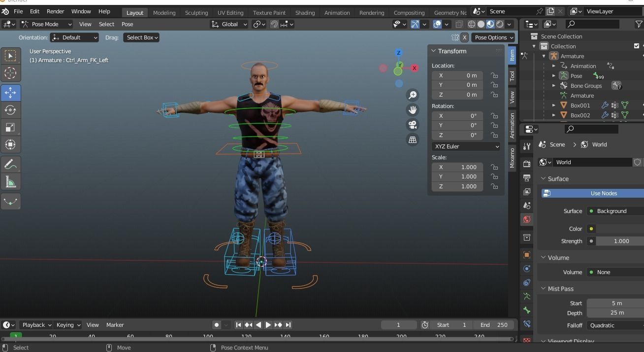The image size is (644, 352).
Task: Open the View Layer properties tab icon
Action: (x=526, y=191)
